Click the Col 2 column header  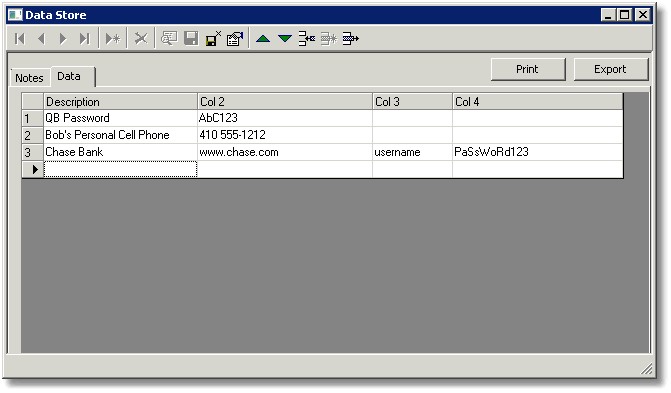point(285,101)
